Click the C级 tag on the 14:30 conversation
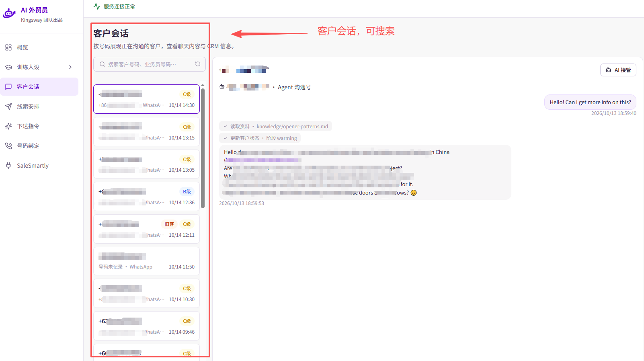This screenshot has width=644, height=361. [187, 94]
